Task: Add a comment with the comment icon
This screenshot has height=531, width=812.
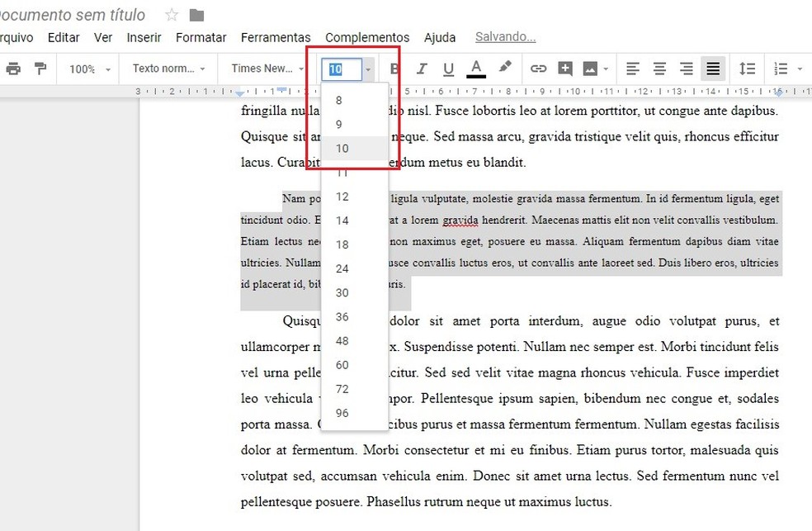Action: [566, 69]
